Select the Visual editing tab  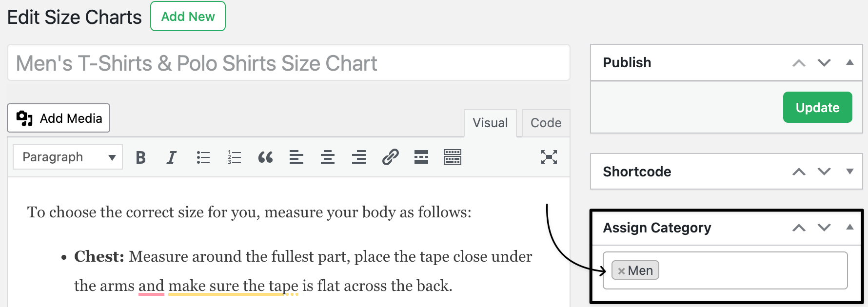click(x=490, y=123)
